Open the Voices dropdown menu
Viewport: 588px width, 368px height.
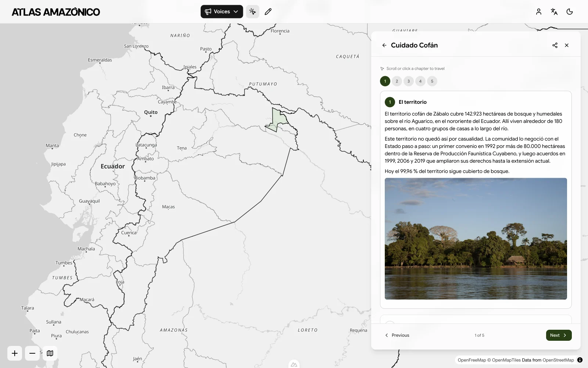(x=222, y=11)
